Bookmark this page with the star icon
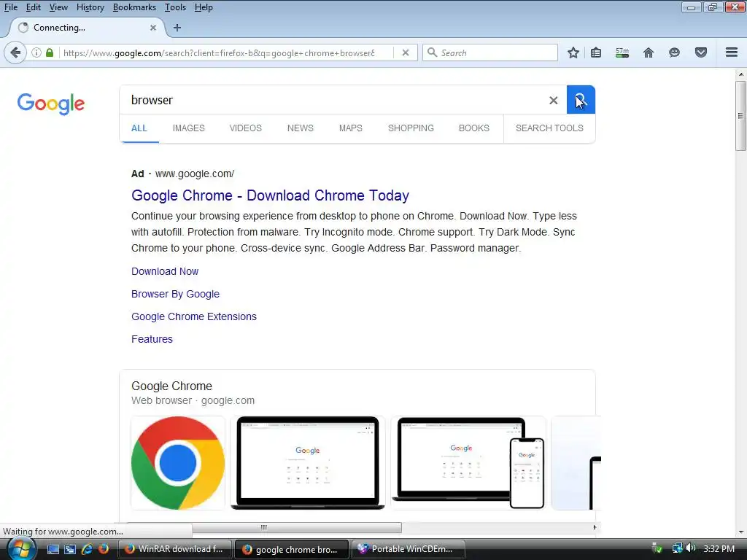The image size is (747, 560). point(573,52)
